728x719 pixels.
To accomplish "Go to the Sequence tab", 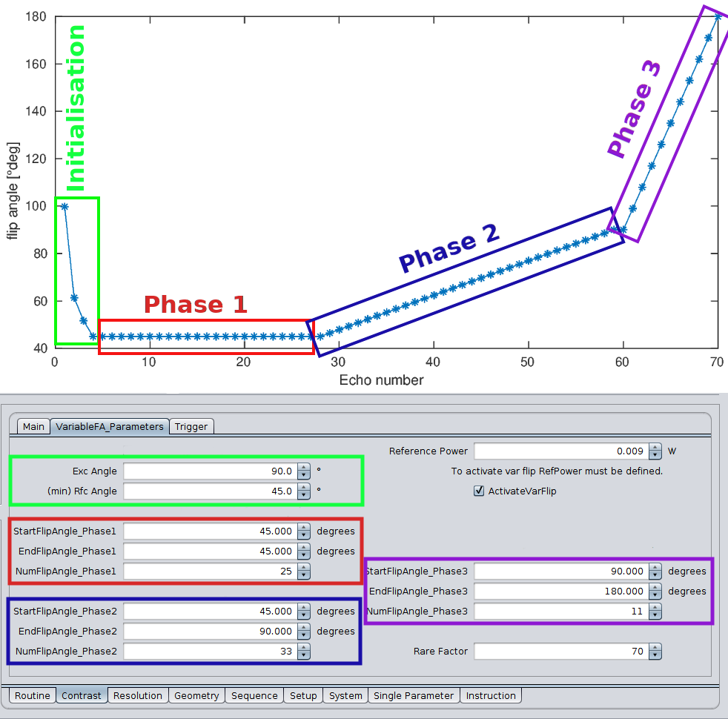I will (x=254, y=695).
